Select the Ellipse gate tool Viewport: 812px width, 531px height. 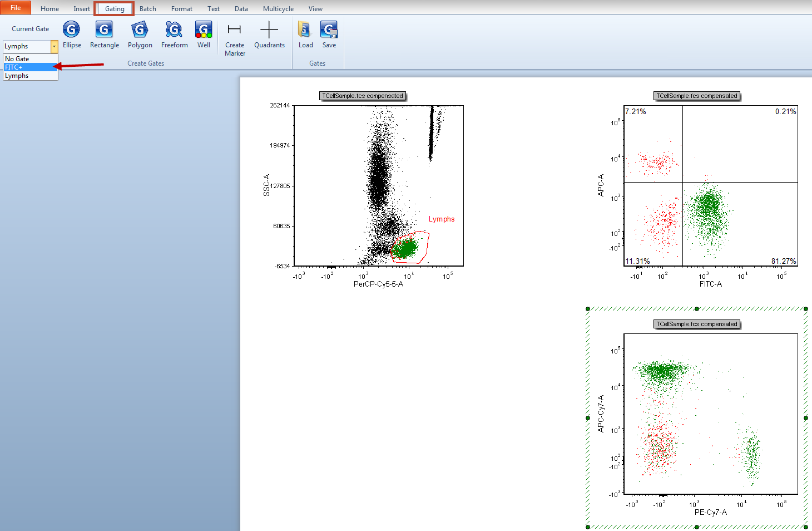pos(72,35)
